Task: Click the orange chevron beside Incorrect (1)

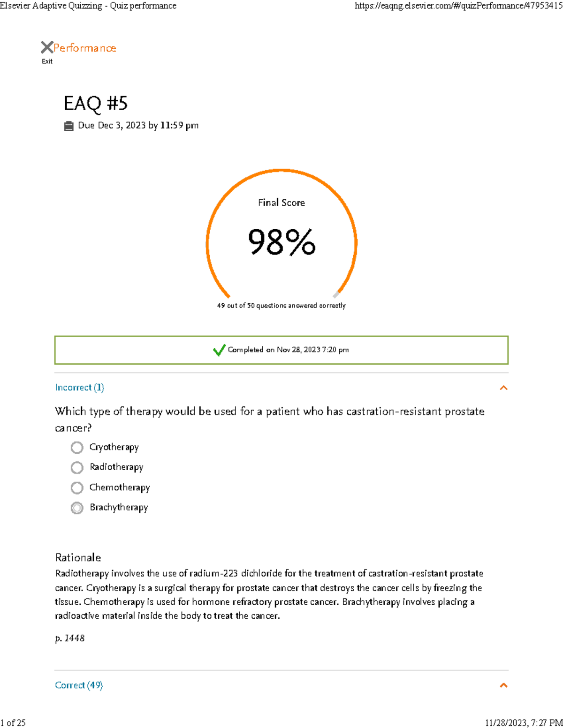Action: coord(503,387)
